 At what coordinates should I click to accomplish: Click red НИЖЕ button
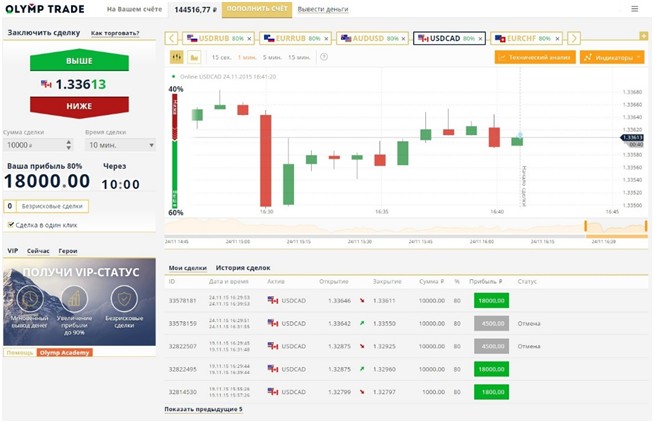tap(79, 106)
